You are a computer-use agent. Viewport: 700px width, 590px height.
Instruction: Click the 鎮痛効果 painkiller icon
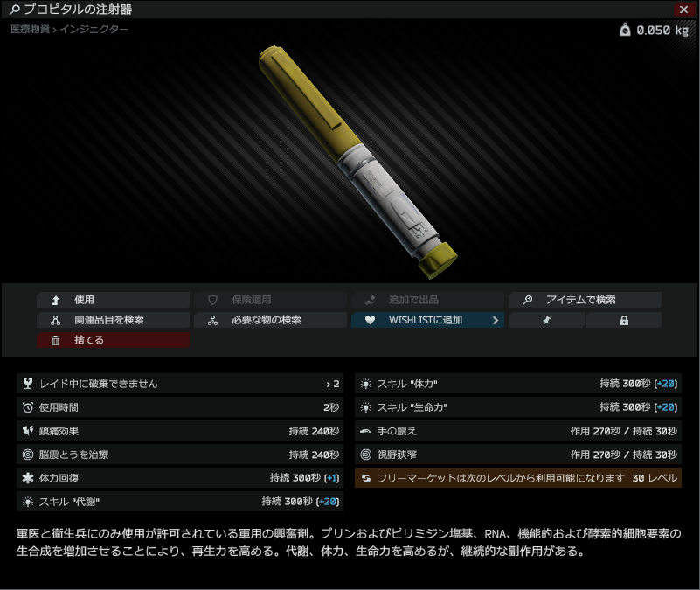tap(28, 431)
